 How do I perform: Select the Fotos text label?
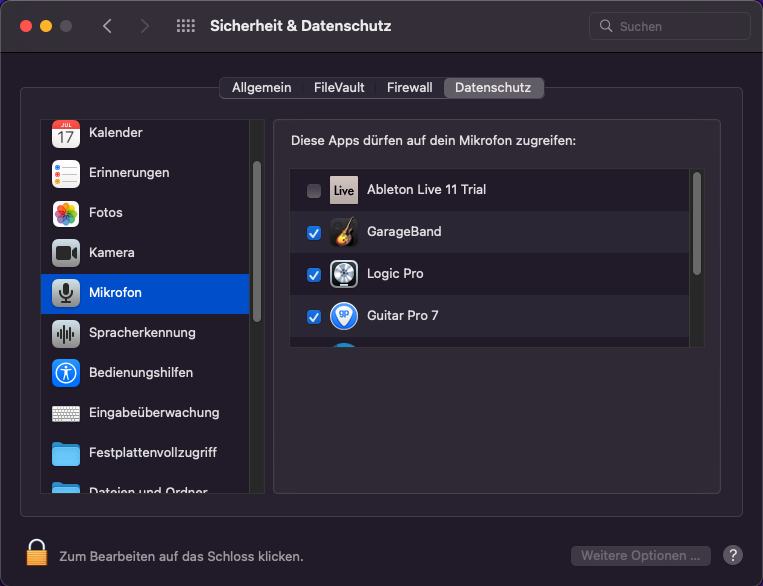click(x=106, y=212)
